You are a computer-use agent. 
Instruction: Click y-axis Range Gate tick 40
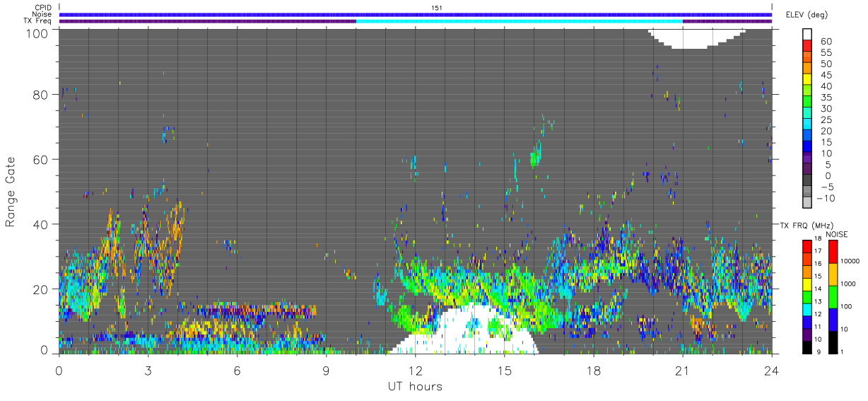(x=40, y=224)
